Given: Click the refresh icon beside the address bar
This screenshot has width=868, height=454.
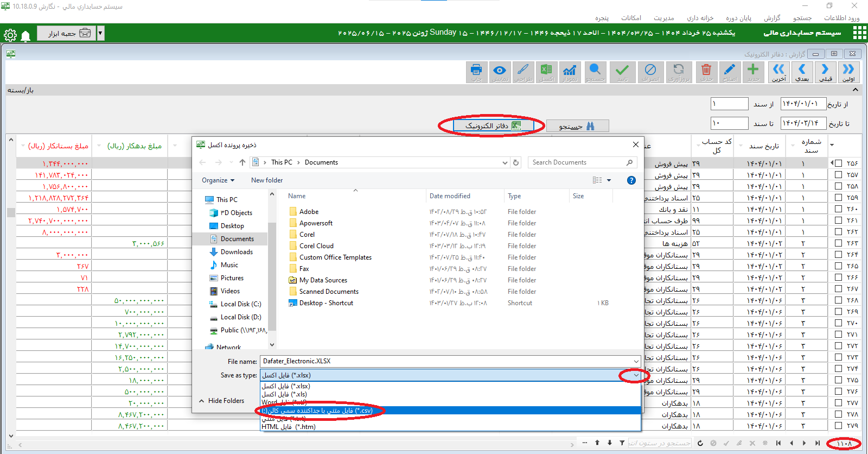Looking at the screenshot, I should point(516,162).
